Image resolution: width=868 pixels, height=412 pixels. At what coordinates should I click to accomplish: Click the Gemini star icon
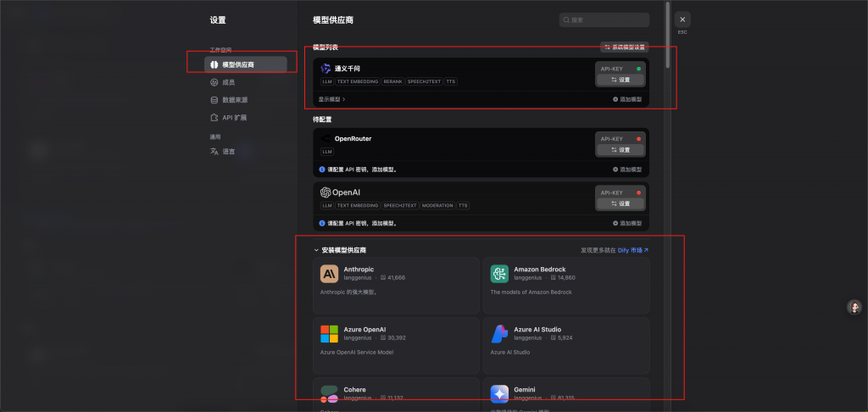499,393
